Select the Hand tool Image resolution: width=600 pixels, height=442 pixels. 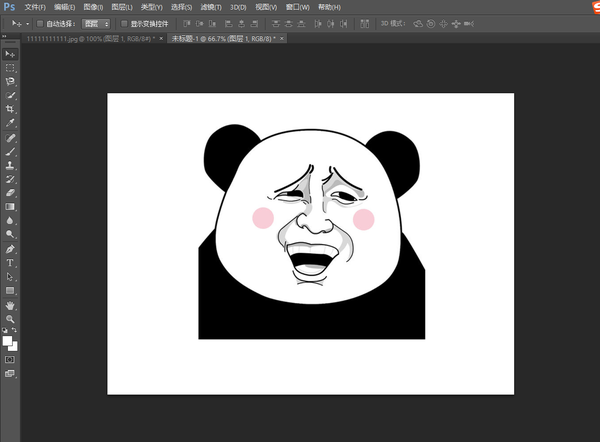pyautogui.click(x=10, y=305)
